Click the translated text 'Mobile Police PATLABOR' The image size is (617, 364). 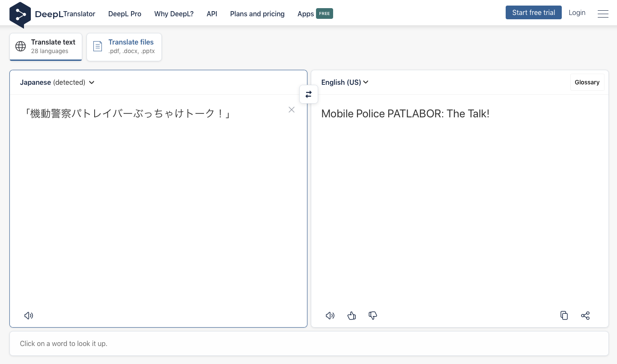382,113
